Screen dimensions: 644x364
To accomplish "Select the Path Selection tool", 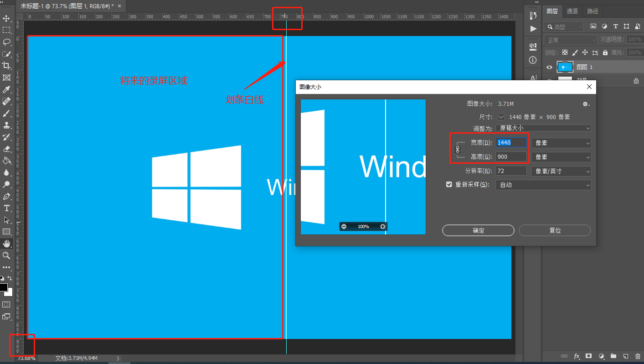I will tap(6, 220).
